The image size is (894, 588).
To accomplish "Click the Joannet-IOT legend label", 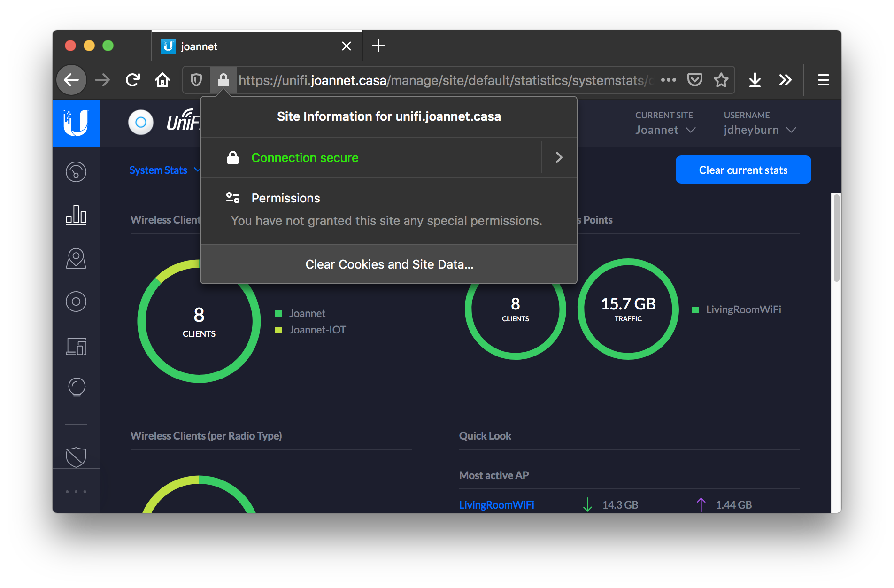I will point(317,330).
